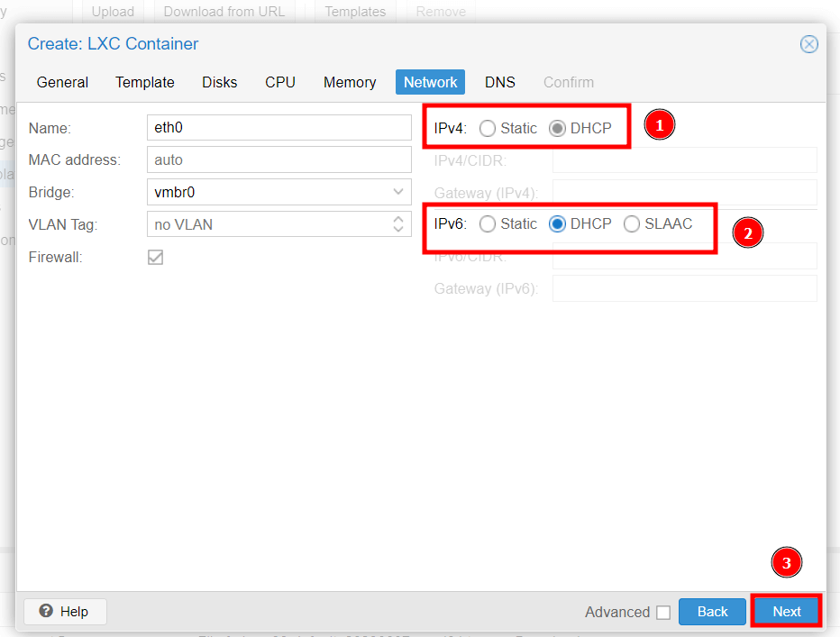Image resolution: width=840 pixels, height=637 pixels.
Task: Open the CPU tab
Action: 280,82
